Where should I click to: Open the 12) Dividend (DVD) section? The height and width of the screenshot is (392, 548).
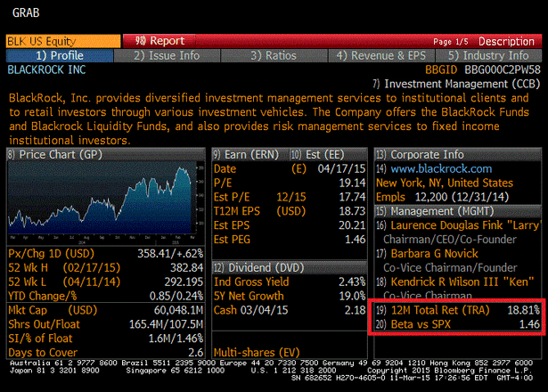coord(290,267)
